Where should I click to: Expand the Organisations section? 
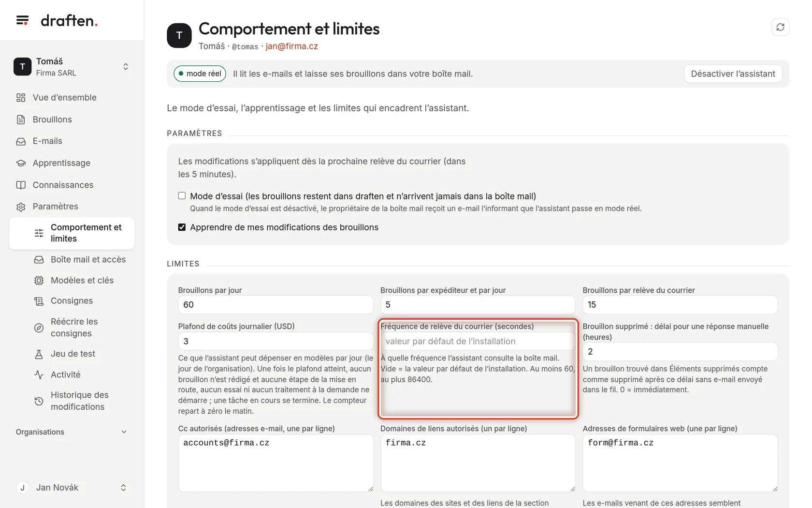point(72,432)
